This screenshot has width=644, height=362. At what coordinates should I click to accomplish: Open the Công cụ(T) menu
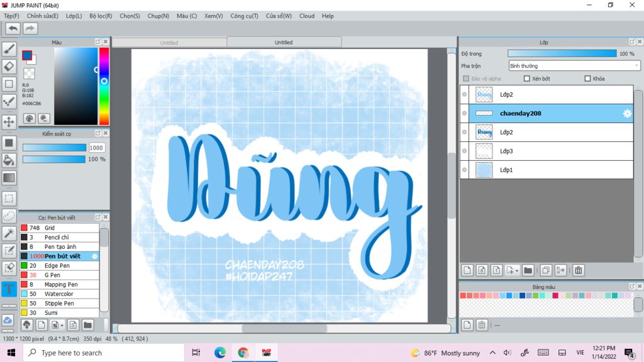(x=245, y=16)
